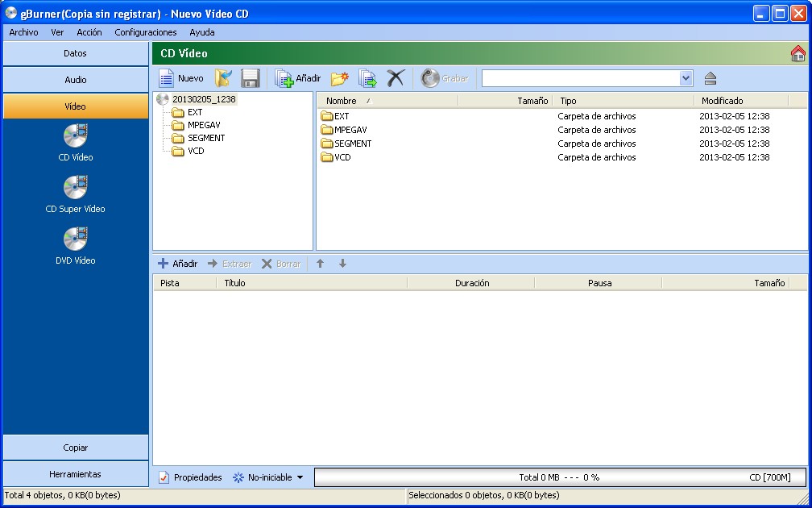812x508 pixels.
Task: Open the Archivo menu
Action: coord(24,32)
